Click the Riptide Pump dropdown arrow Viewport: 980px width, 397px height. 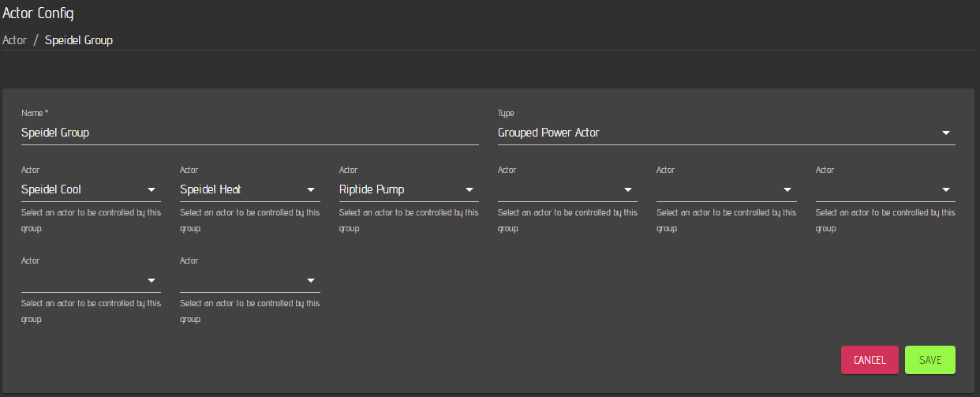click(x=469, y=190)
